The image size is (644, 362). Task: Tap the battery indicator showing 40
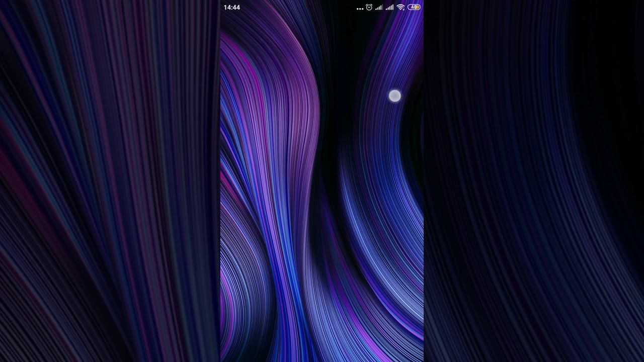pos(414,8)
